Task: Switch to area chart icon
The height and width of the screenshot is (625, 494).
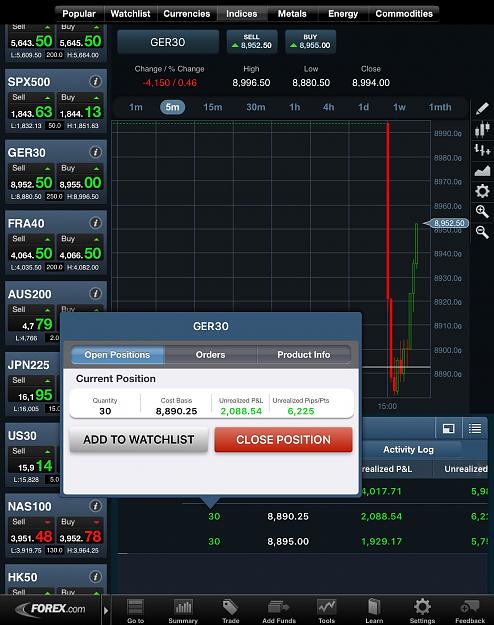Action: (x=482, y=171)
